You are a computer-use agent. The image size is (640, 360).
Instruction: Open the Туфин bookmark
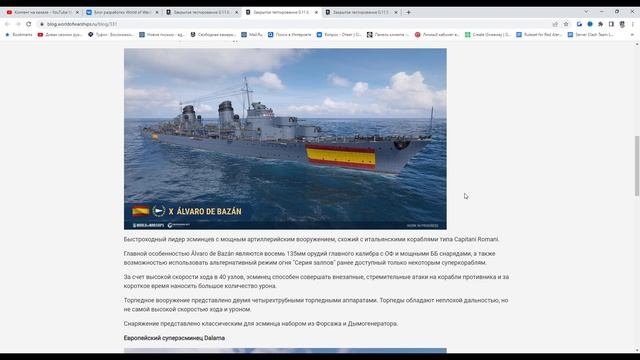pyautogui.click(x=111, y=35)
